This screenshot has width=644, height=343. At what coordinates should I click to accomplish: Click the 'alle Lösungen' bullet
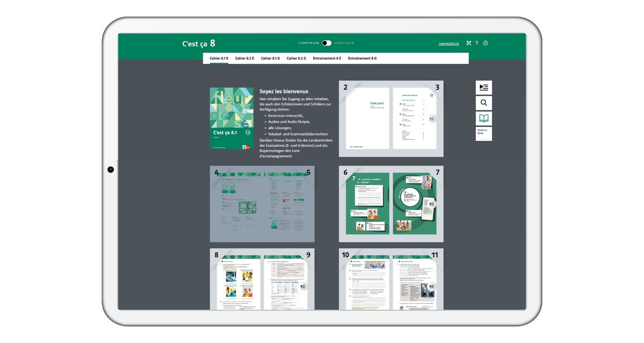tap(280, 128)
